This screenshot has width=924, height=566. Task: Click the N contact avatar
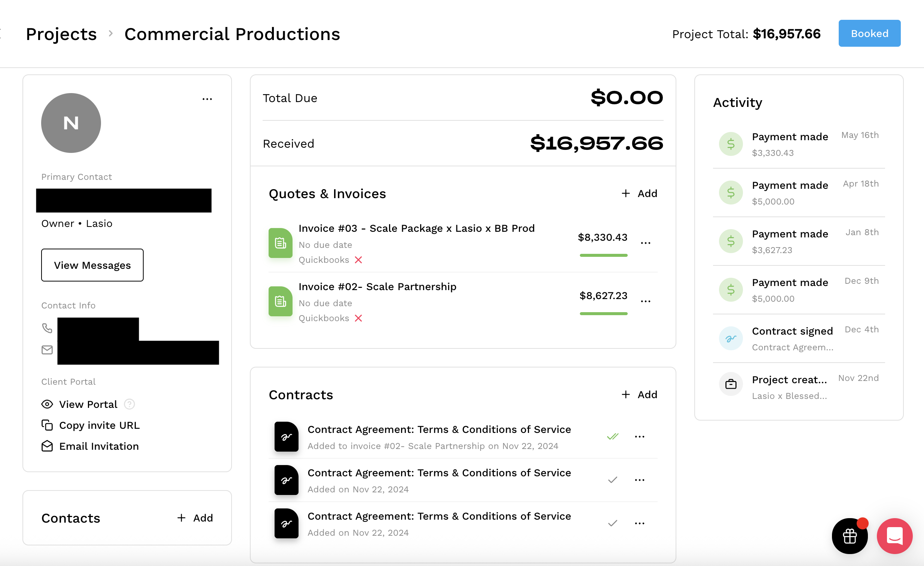point(71,123)
